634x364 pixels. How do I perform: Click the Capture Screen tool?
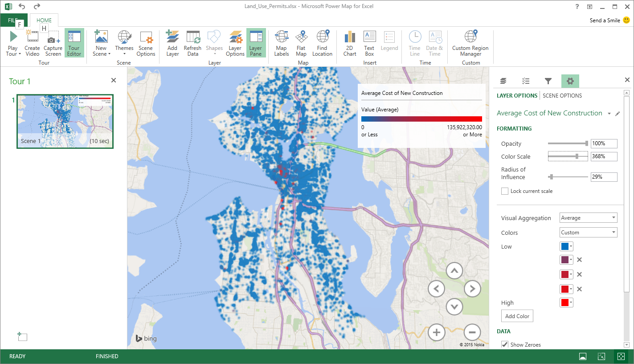(53, 44)
